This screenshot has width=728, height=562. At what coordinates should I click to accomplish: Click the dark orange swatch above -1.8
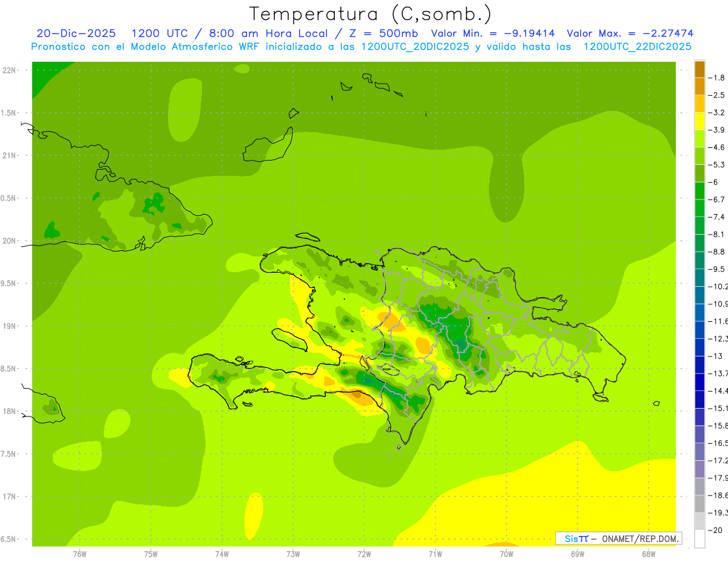(699, 69)
